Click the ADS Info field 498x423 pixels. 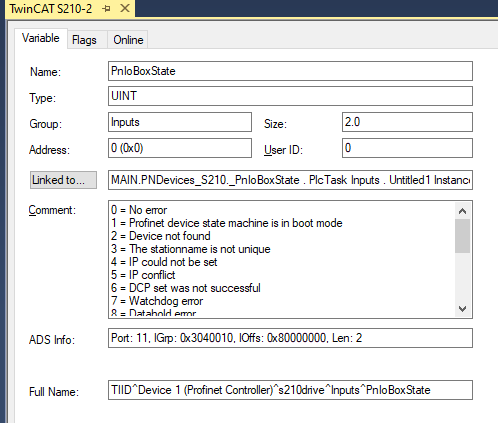290,338
